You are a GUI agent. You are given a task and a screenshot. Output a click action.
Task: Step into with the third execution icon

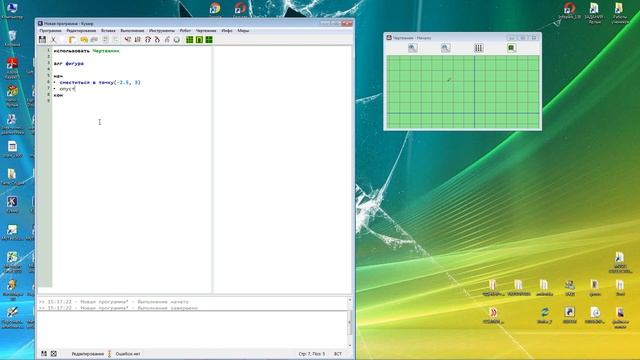[x=148, y=40]
